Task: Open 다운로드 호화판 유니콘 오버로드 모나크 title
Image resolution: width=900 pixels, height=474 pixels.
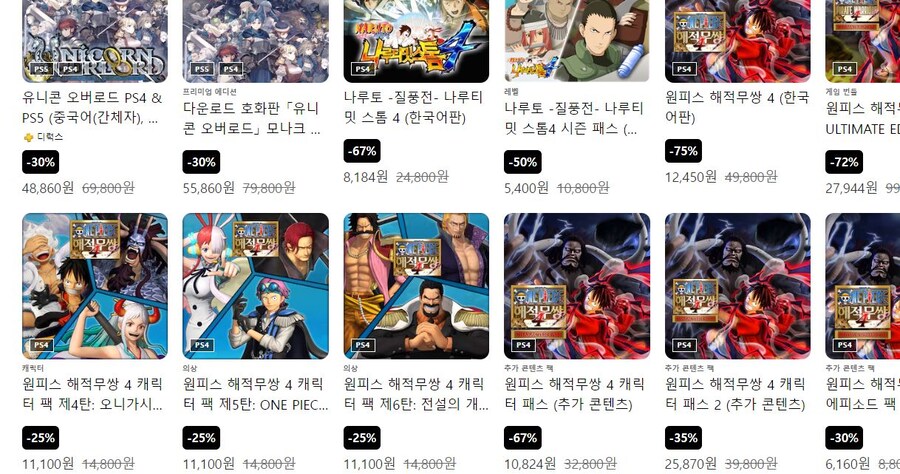Action: pos(251,118)
